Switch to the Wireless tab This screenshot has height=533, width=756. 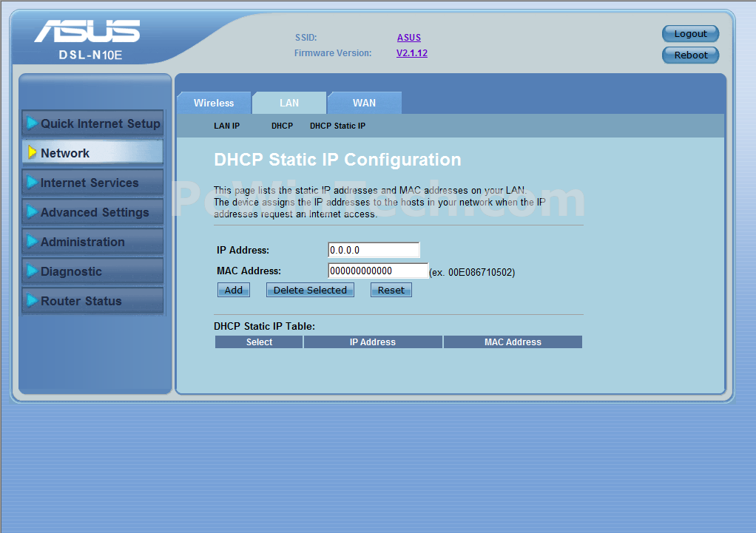tap(214, 103)
